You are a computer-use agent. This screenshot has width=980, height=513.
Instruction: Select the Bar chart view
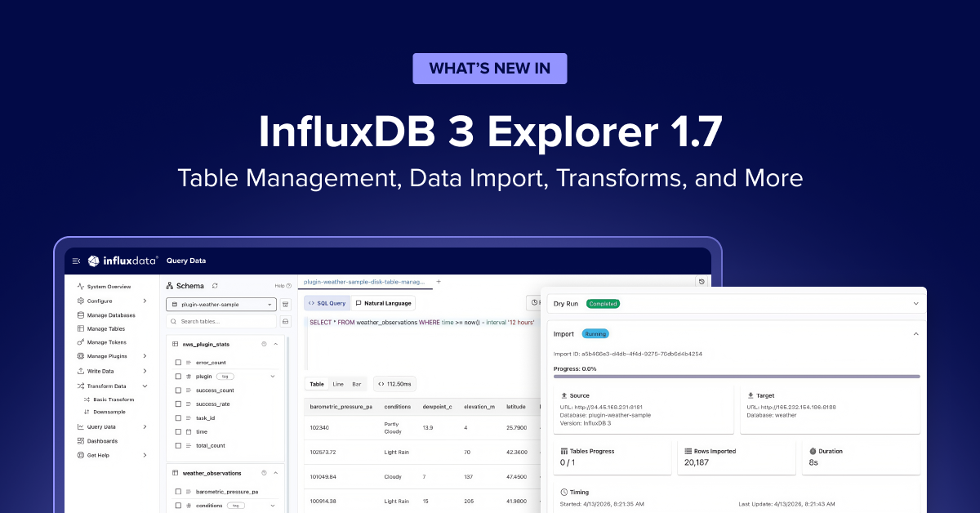(357, 383)
